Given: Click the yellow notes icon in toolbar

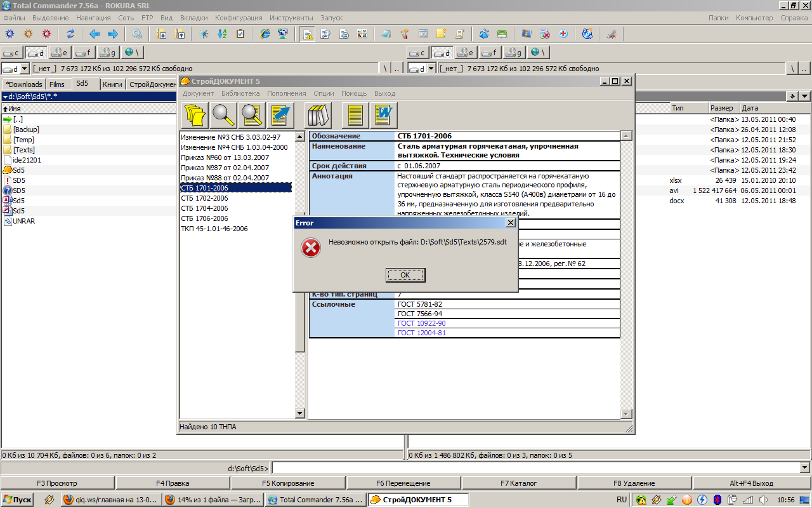Looking at the screenshot, I should pos(441,34).
